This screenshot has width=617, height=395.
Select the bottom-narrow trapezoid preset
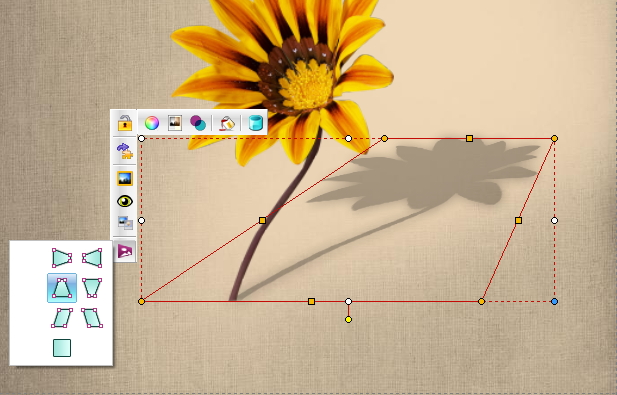92,288
